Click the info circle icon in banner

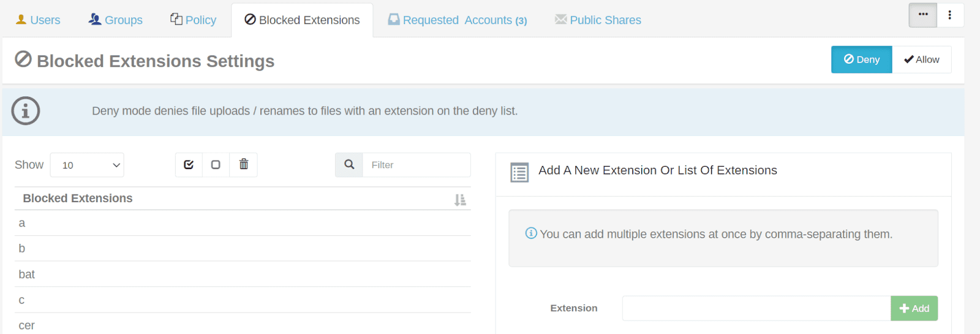point(26,111)
